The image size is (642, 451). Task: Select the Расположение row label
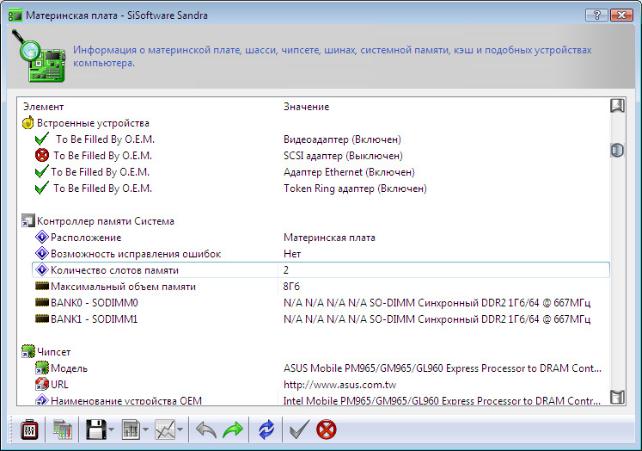coord(86,238)
